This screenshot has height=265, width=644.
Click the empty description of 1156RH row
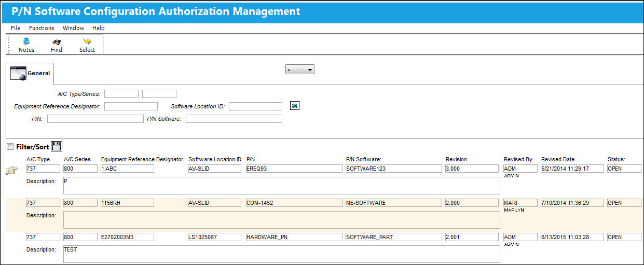[x=282, y=220]
